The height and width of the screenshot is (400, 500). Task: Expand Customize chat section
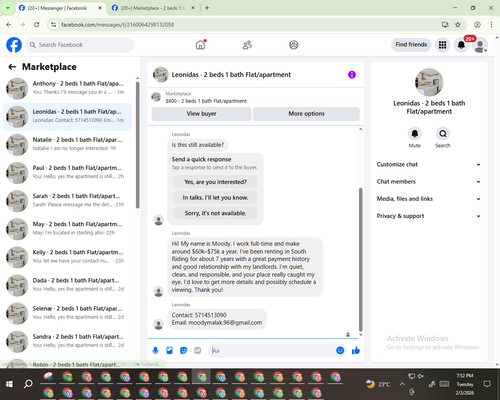click(x=429, y=164)
